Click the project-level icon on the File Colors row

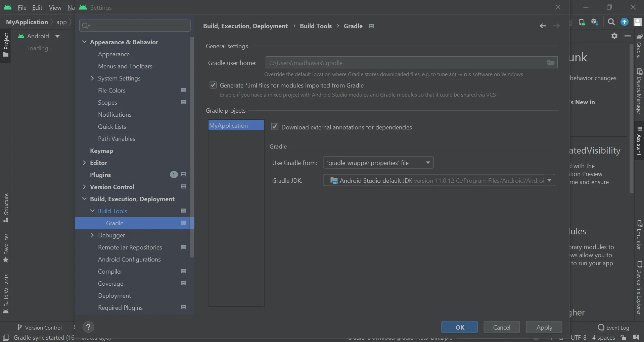(x=184, y=90)
